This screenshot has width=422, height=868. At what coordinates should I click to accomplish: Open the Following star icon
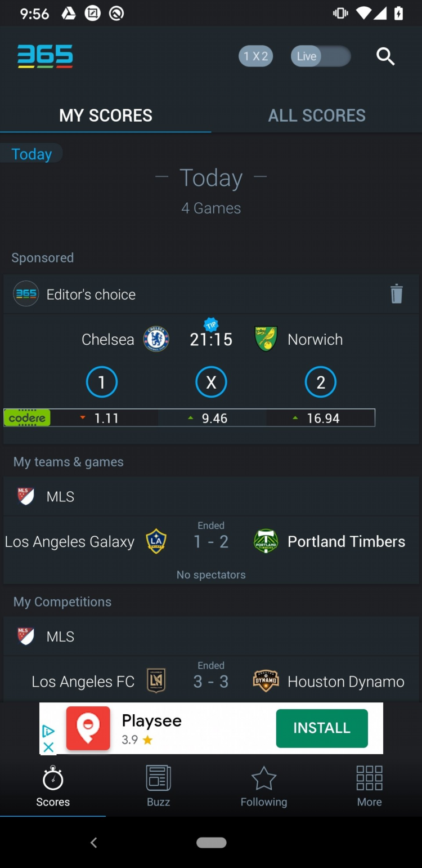[x=264, y=778]
